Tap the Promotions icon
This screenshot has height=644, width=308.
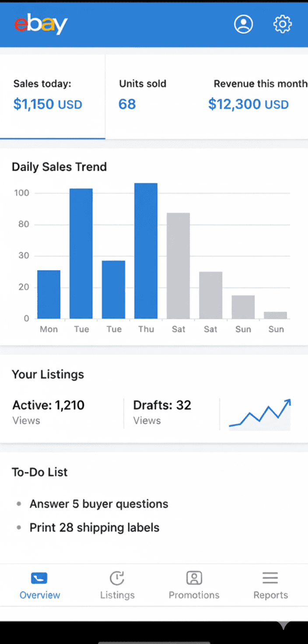194,578
